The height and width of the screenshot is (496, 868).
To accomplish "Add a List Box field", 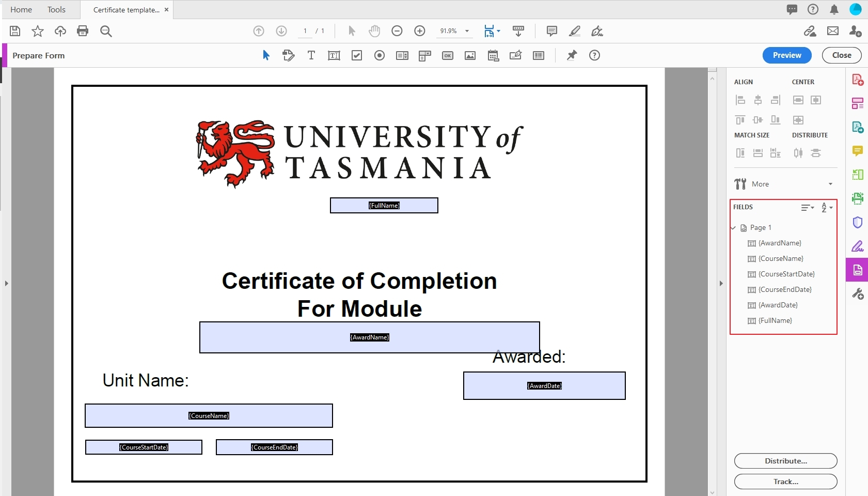I will coord(402,55).
